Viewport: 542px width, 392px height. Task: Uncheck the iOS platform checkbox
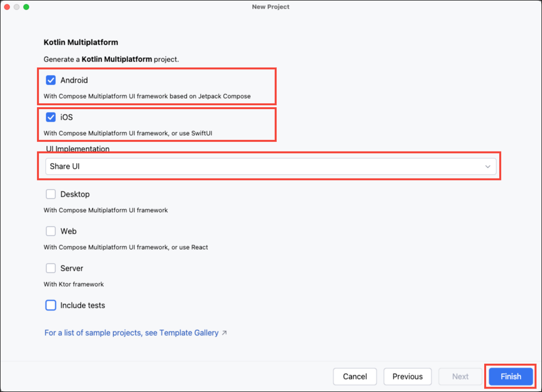pos(51,117)
